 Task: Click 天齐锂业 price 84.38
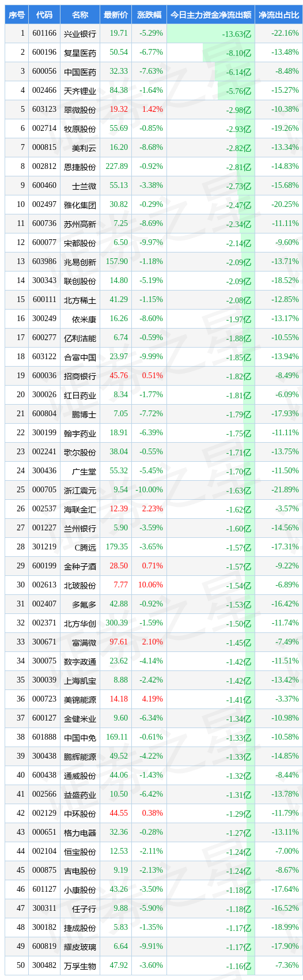pos(119,91)
